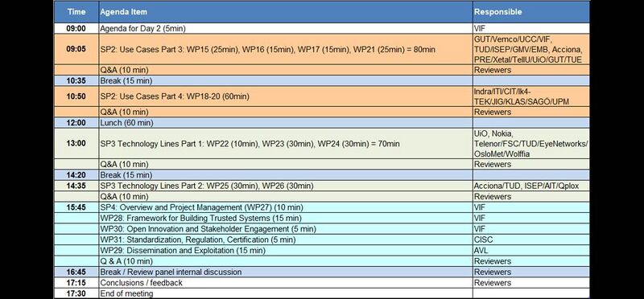Select the Break / Review panel internal discussion cell

[286, 272]
